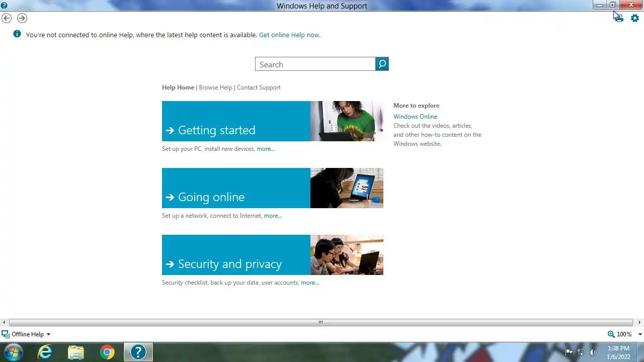Click the Going online laptop photo
The width and height of the screenshot is (644, 362).
tap(347, 188)
